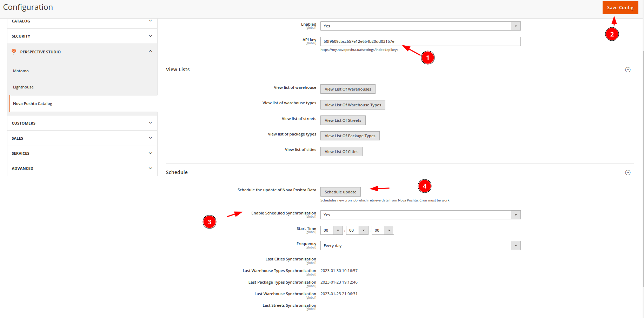The width and height of the screenshot is (644, 318).
Task: Open the Frequency dropdown
Action: 420,246
